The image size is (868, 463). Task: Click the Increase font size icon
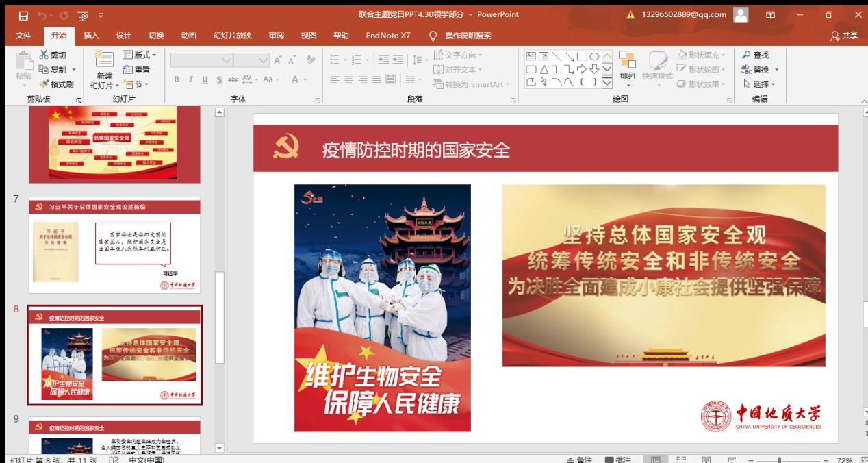[x=278, y=60]
